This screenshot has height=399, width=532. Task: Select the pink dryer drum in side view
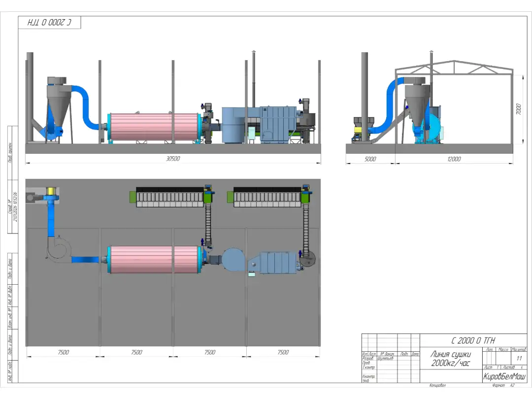(x=153, y=127)
